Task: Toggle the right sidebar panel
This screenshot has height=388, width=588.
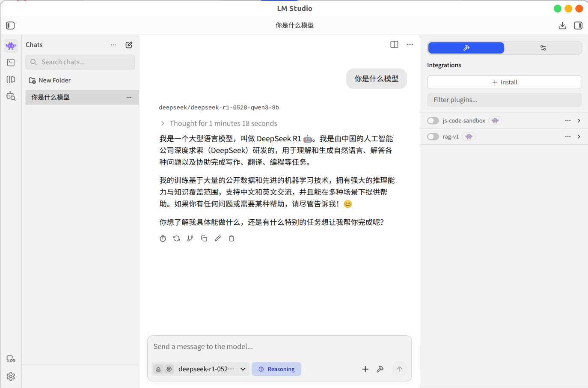Action: [578, 26]
